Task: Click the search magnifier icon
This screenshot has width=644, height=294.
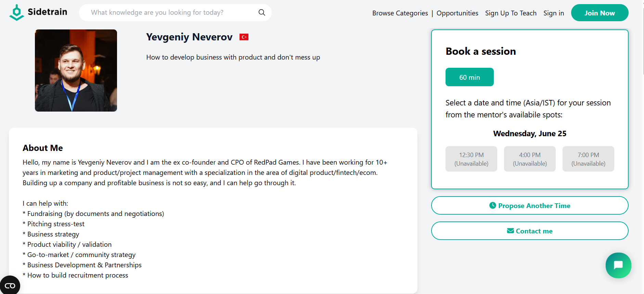Action: pyautogui.click(x=262, y=13)
